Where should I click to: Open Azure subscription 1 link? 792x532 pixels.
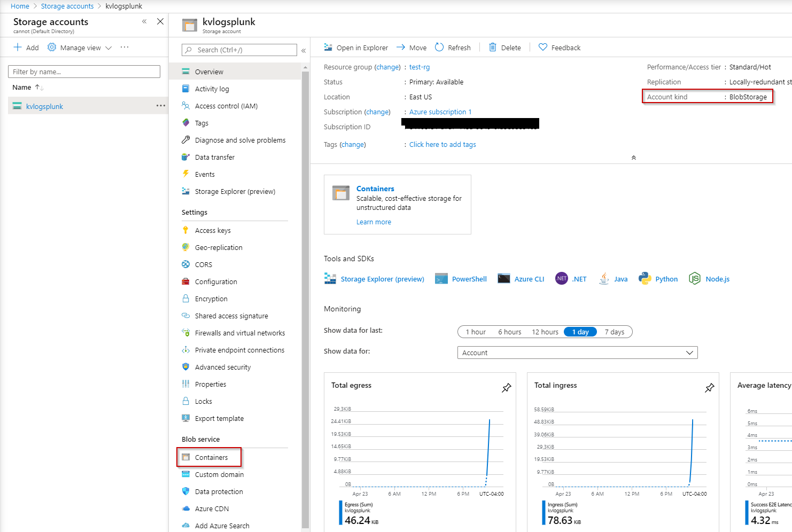pos(440,112)
